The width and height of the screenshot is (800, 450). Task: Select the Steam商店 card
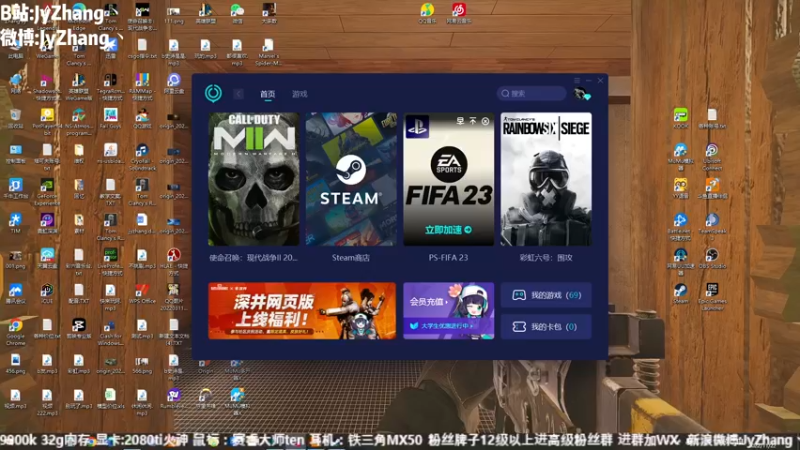point(351,179)
